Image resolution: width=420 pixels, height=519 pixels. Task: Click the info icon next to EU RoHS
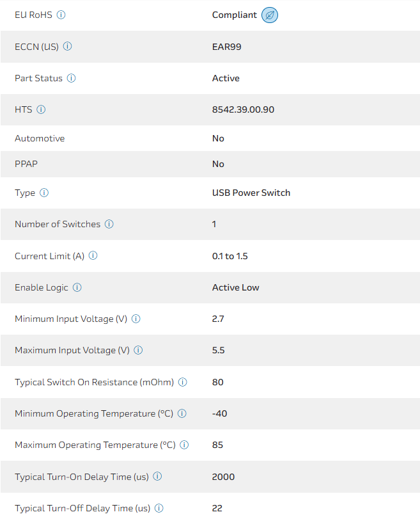61,15
